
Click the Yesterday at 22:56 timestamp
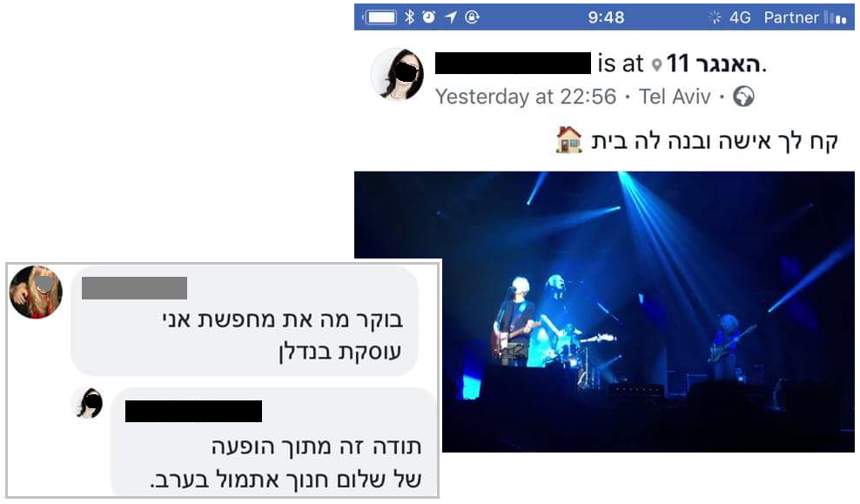pos(526,97)
